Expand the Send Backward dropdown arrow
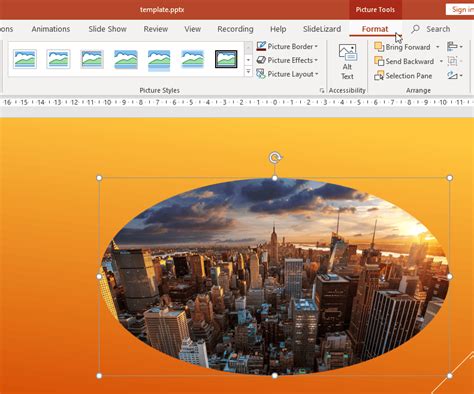 click(x=441, y=61)
